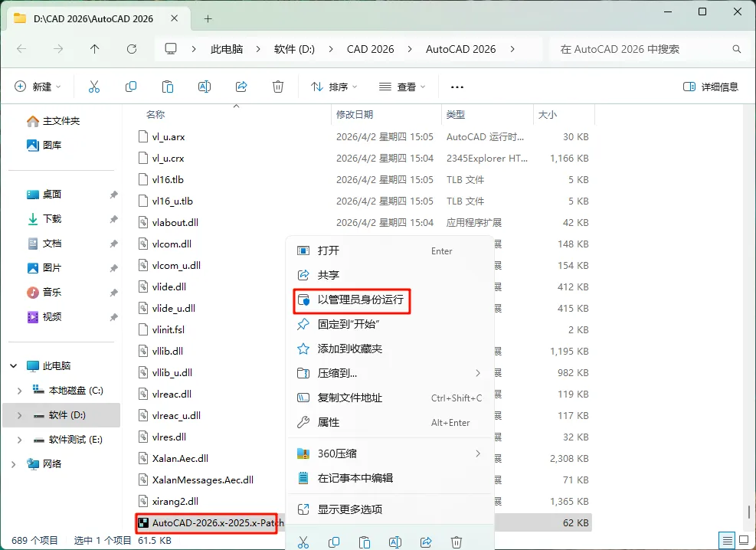Expand the 网络 tree node

(x=14, y=464)
